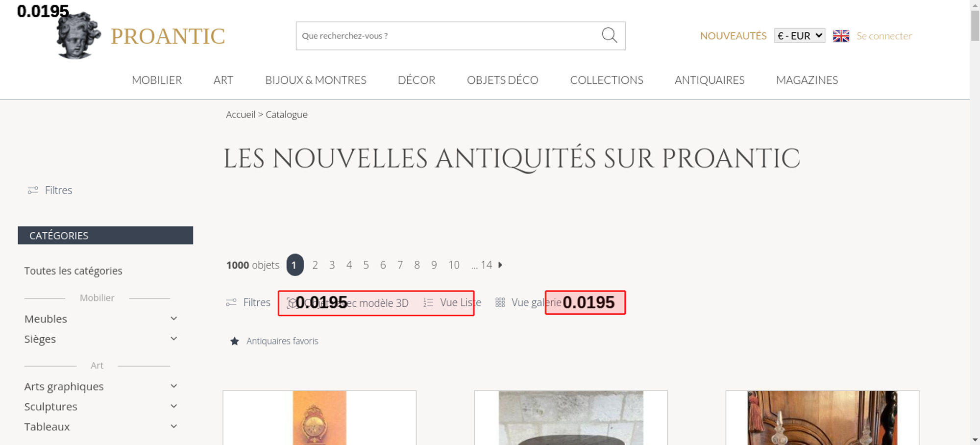980x445 pixels.
Task: Open the MOBILIER menu
Action: tap(157, 80)
